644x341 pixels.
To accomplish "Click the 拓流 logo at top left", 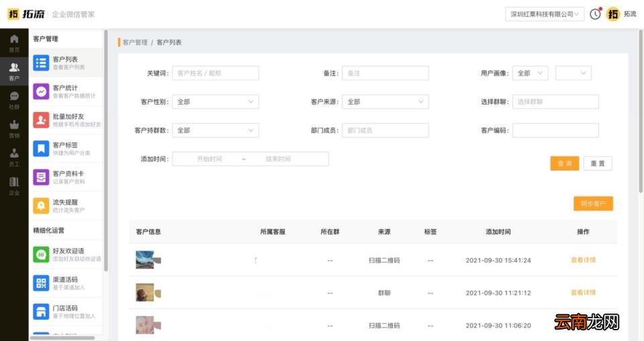I will [26, 14].
